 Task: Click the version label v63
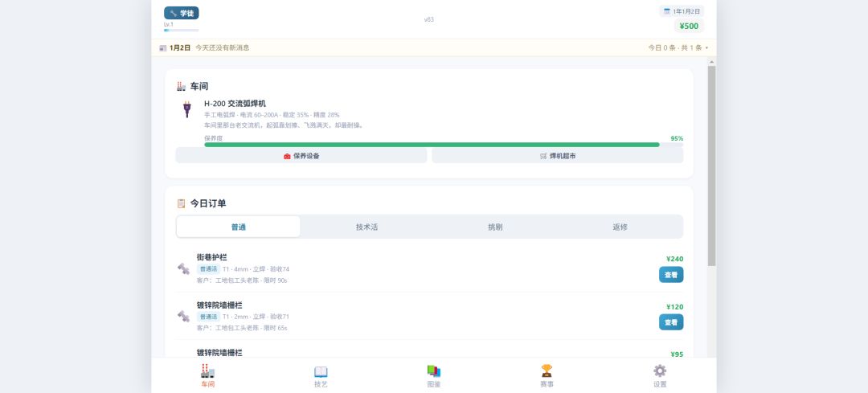pyautogui.click(x=428, y=19)
